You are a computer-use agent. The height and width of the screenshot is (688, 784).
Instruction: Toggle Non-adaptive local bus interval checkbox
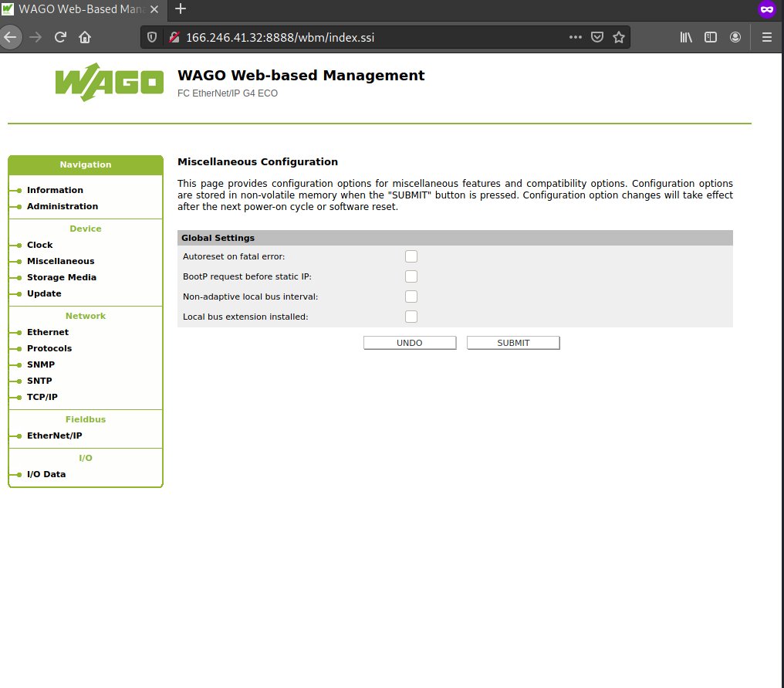pos(411,297)
